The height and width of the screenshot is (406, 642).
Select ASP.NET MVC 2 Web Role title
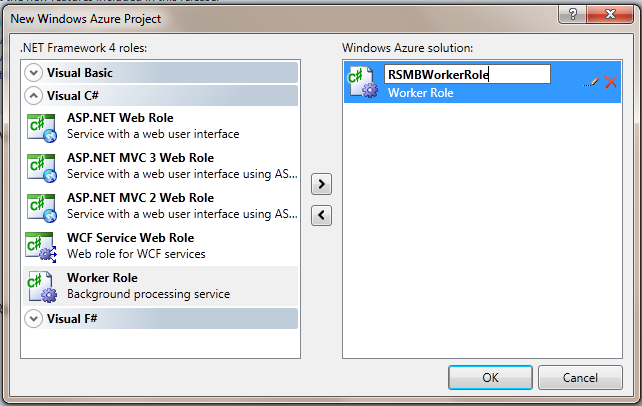click(x=140, y=198)
